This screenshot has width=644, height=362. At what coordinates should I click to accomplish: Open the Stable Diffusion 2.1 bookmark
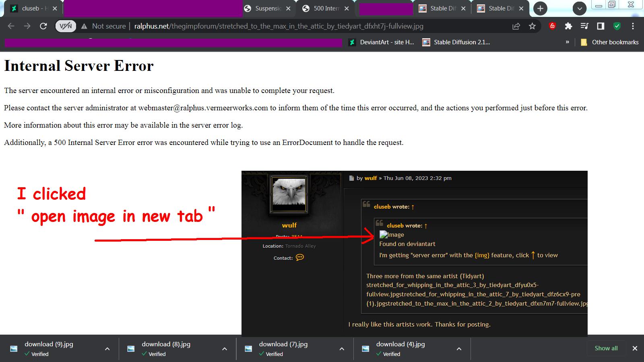click(456, 42)
